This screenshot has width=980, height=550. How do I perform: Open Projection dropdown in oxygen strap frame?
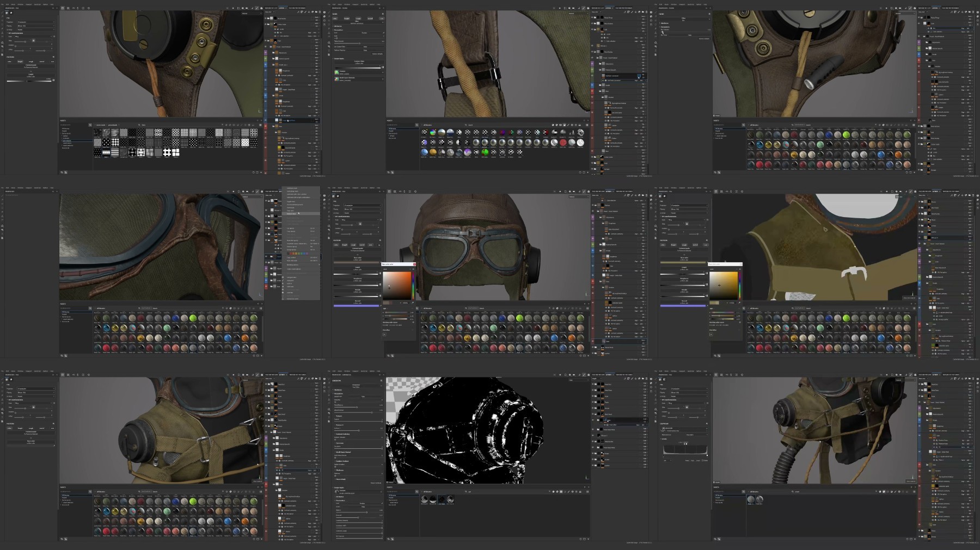[x=35, y=389]
